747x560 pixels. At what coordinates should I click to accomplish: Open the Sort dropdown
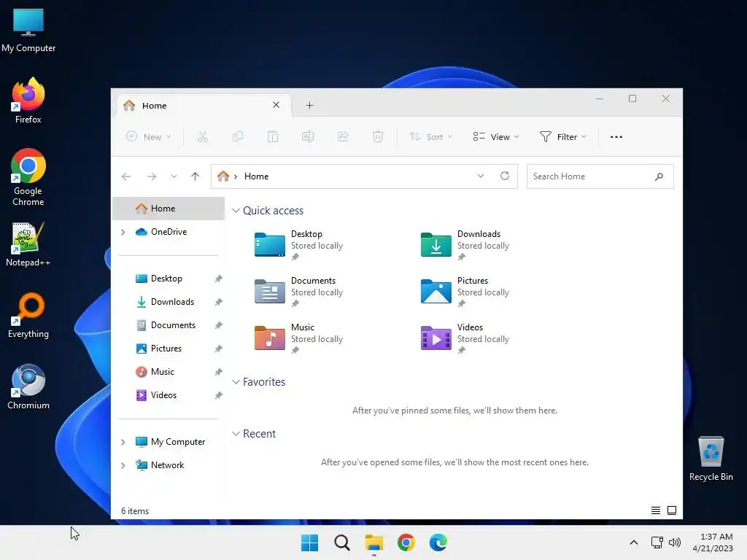430,136
